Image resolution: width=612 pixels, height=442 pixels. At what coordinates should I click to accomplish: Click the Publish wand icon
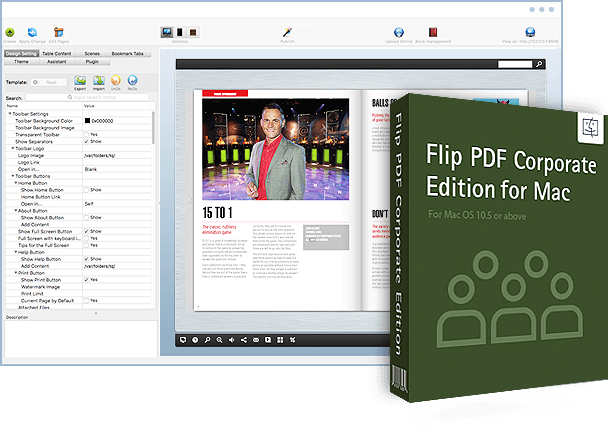[287, 32]
